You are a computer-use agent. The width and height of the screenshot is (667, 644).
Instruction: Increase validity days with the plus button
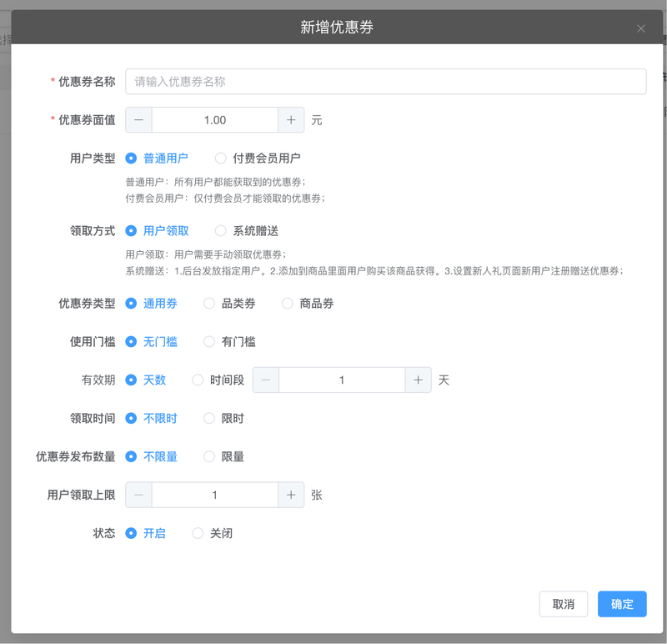click(419, 380)
